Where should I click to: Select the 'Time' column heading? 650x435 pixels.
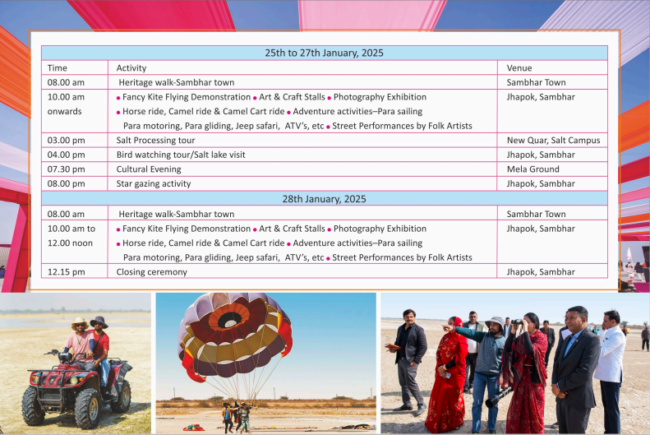point(57,68)
